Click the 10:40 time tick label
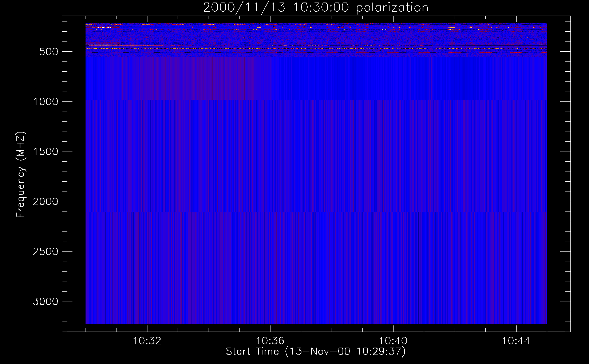 393,341
